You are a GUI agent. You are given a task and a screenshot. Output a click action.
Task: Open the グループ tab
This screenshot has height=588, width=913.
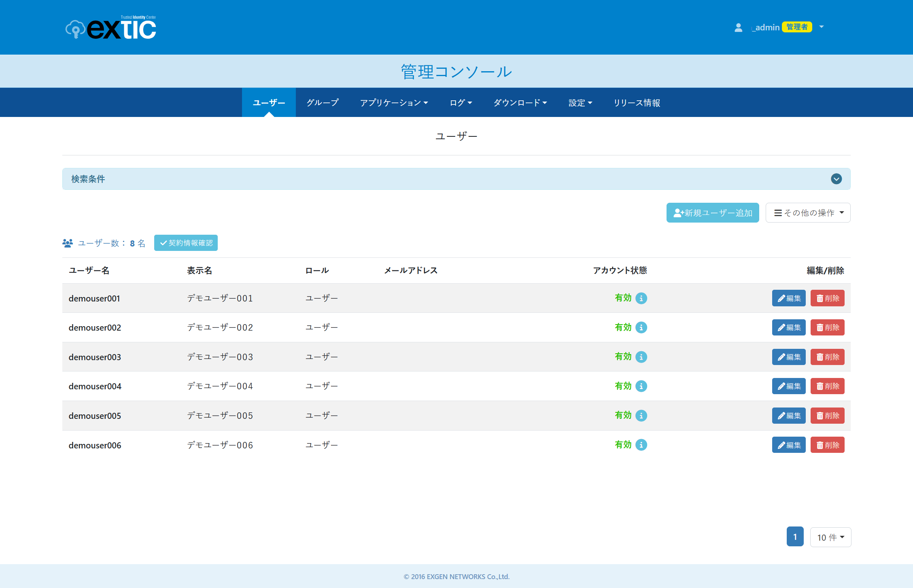click(x=323, y=103)
